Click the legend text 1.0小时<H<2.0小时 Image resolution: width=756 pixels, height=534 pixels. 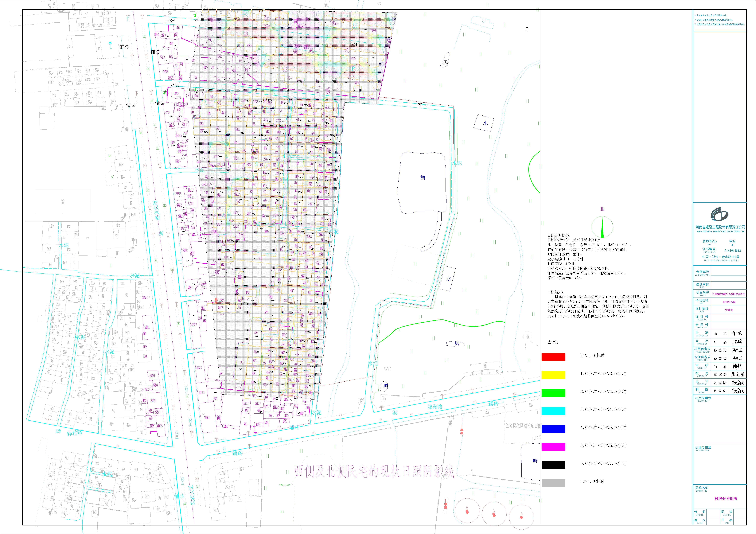point(603,374)
